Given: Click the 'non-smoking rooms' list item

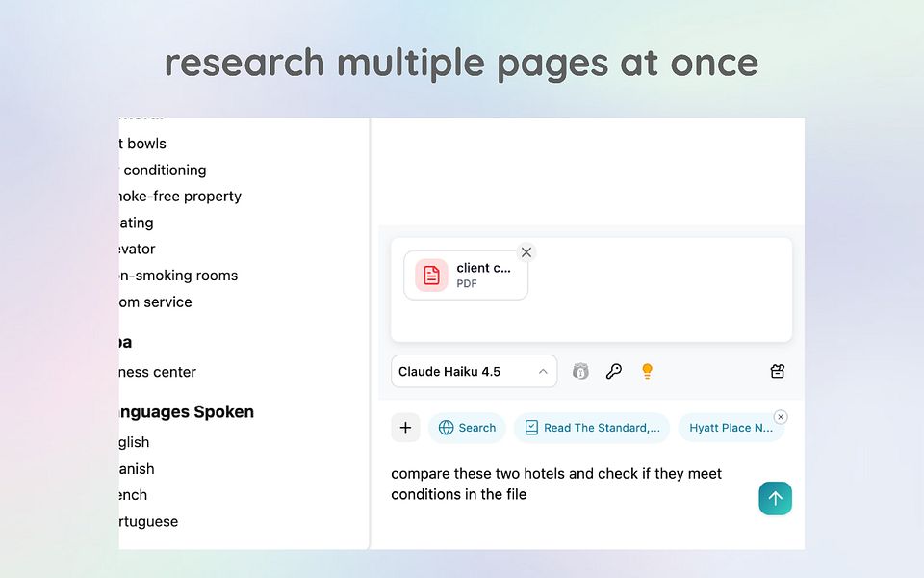Looking at the screenshot, I should (x=179, y=276).
